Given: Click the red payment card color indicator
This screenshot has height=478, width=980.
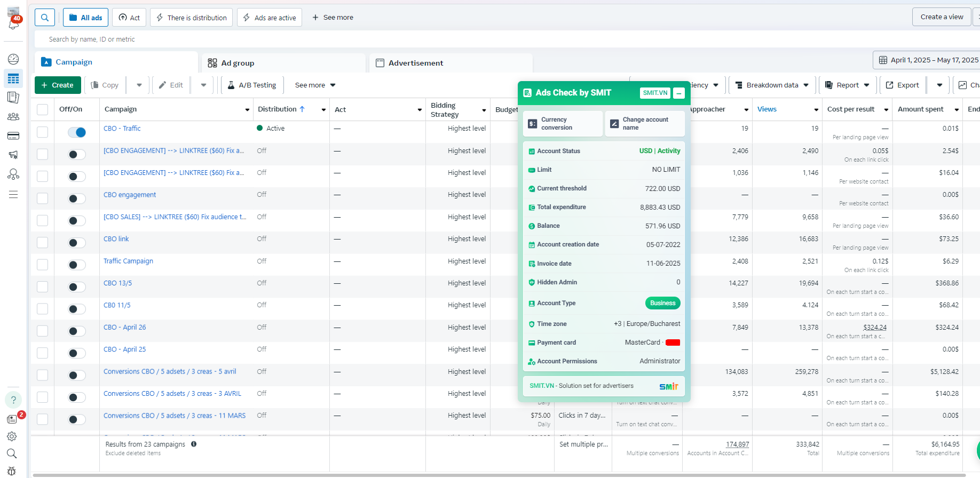Looking at the screenshot, I should (x=673, y=342).
